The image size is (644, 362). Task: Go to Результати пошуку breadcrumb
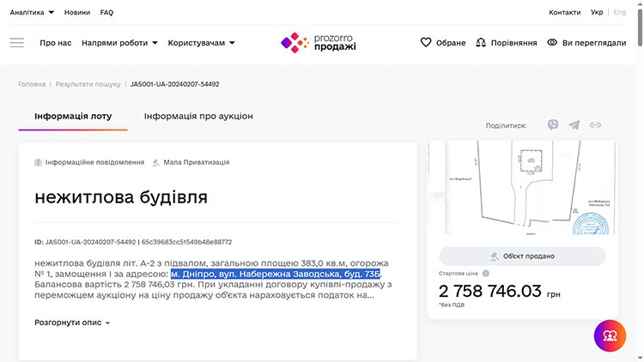pos(88,84)
